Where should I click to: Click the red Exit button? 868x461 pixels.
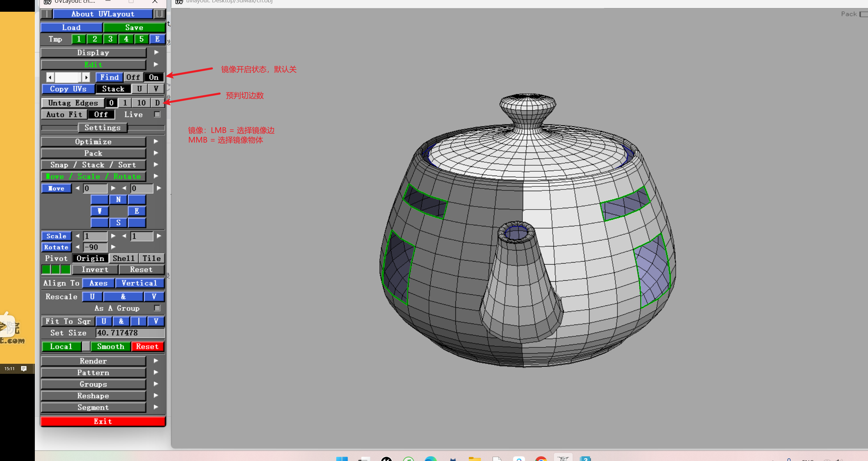click(x=103, y=421)
